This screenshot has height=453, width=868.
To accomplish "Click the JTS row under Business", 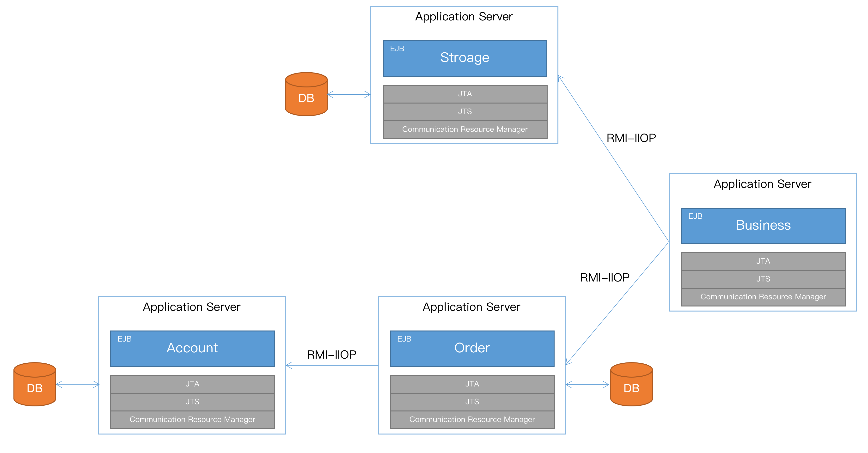I will [x=763, y=279].
